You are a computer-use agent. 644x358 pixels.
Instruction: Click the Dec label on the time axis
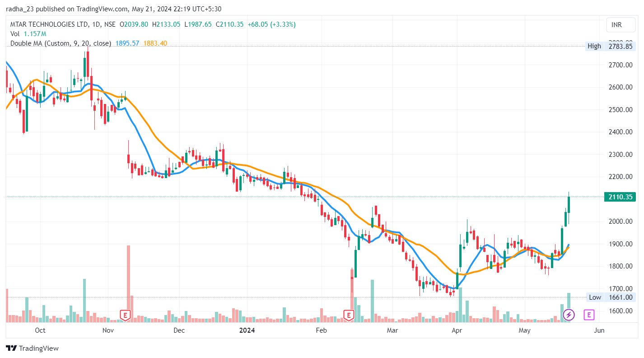[x=179, y=330]
